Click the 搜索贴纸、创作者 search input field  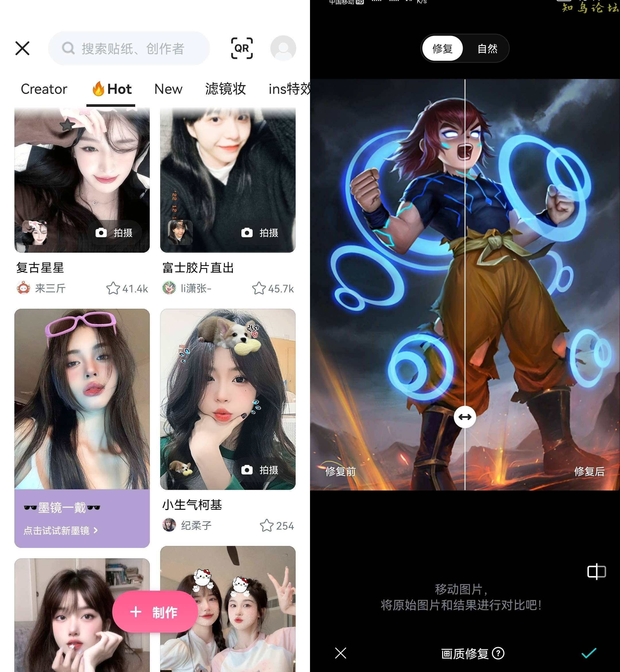click(129, 48)
